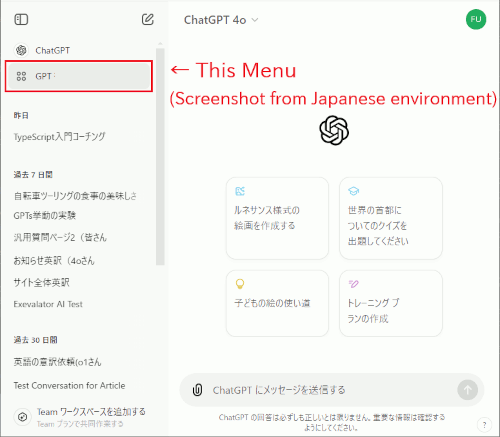Screen dimensions: 500x437
Task: Open the ChatGPT item in the sidebar
Action: tap(79, 50)
